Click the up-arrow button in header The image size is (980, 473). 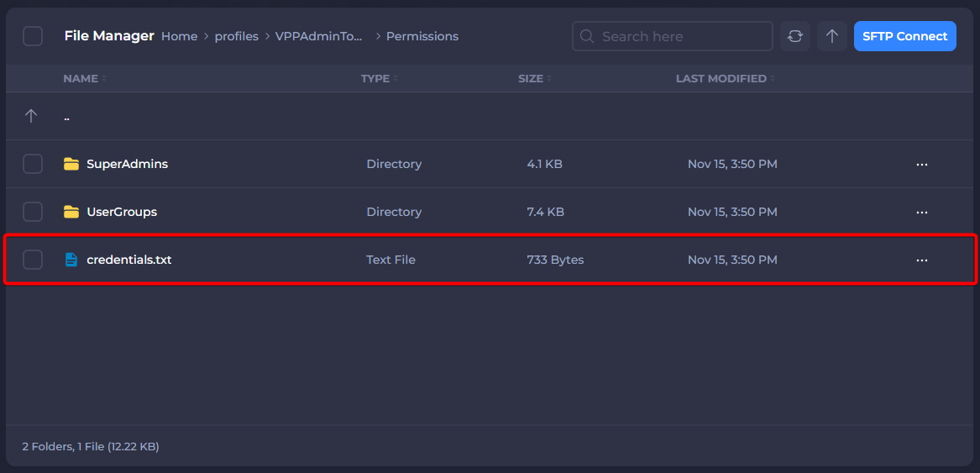[x=832, y=36]
